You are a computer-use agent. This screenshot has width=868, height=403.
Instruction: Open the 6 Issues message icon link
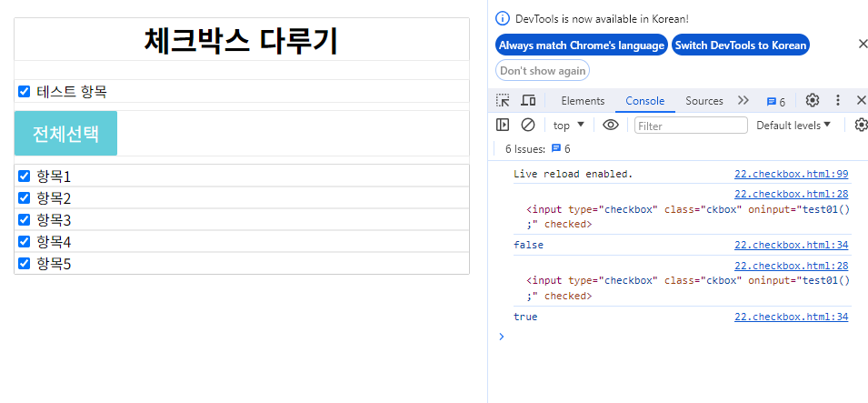(x=561, y=148)
